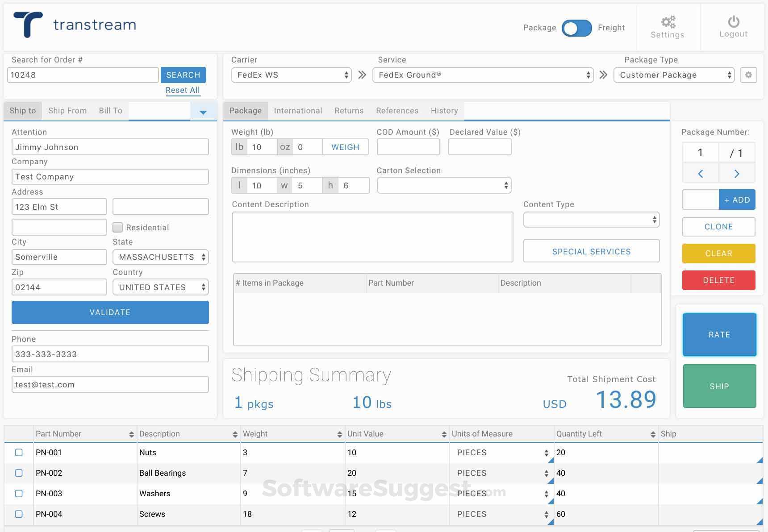The image size is (768, 532).
Task: Switch to the International tab
Action: pyautogui.click(x=298, y=111)
